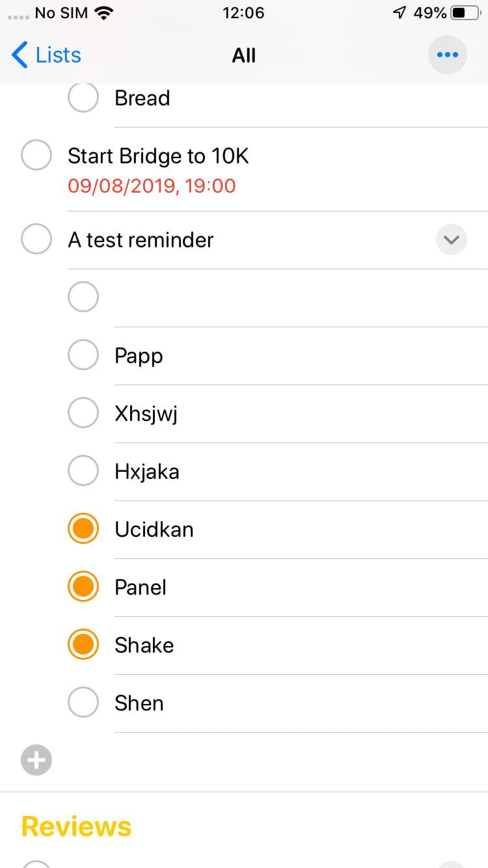
Task: Tap the three-dot more options button
Action: 447,55
